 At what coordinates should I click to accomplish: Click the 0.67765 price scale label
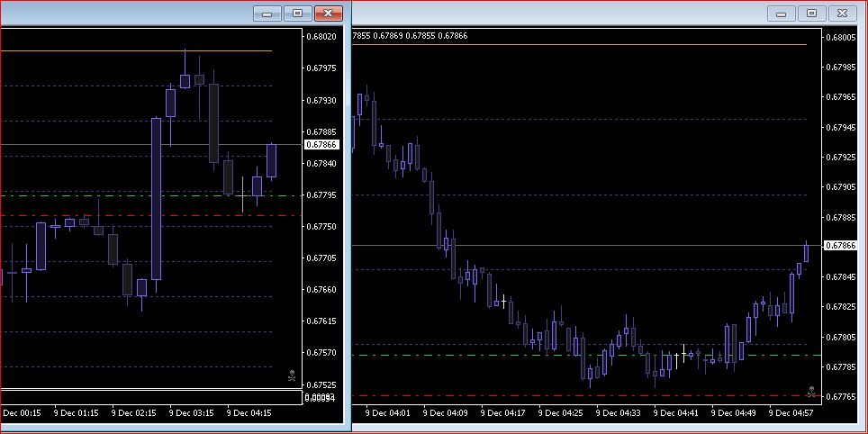[x=840, y=397]
